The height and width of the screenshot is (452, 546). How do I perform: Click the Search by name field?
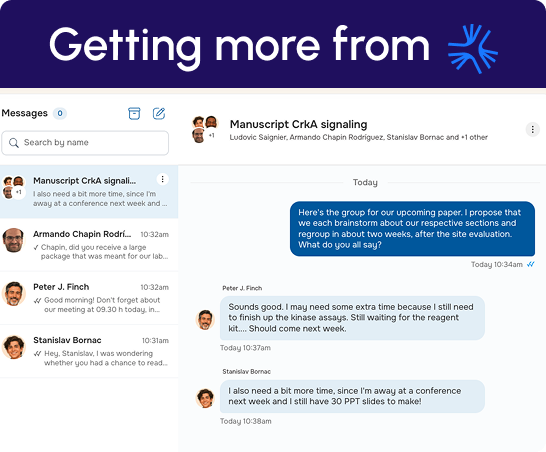click(85, 143)
